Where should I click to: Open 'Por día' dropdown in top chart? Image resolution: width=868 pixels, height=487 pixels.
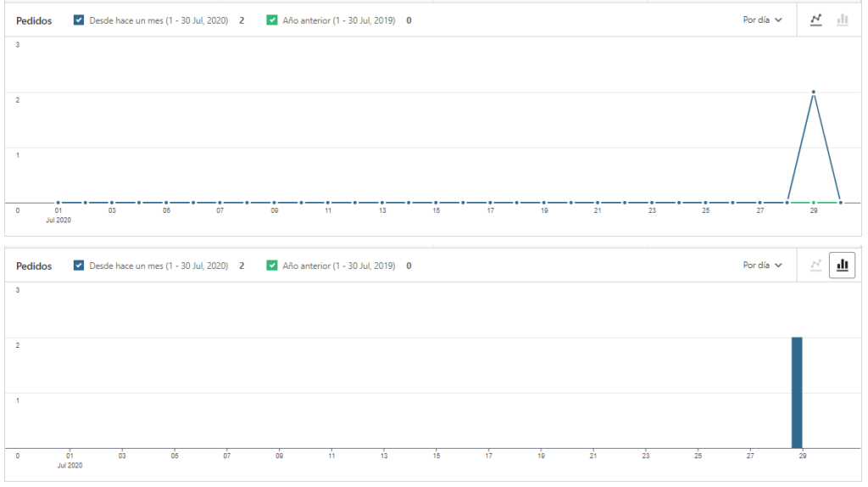click(762, 20)
